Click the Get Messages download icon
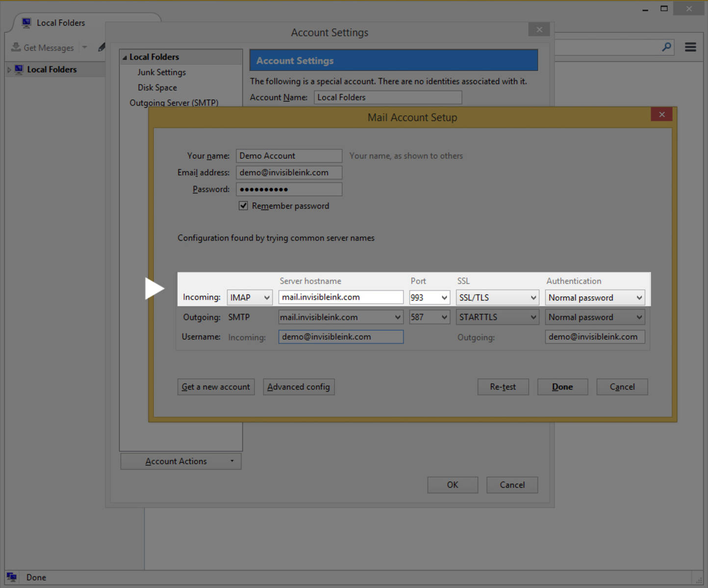The width and height of the screenshot is (708, 588). (x=16, y=47)
